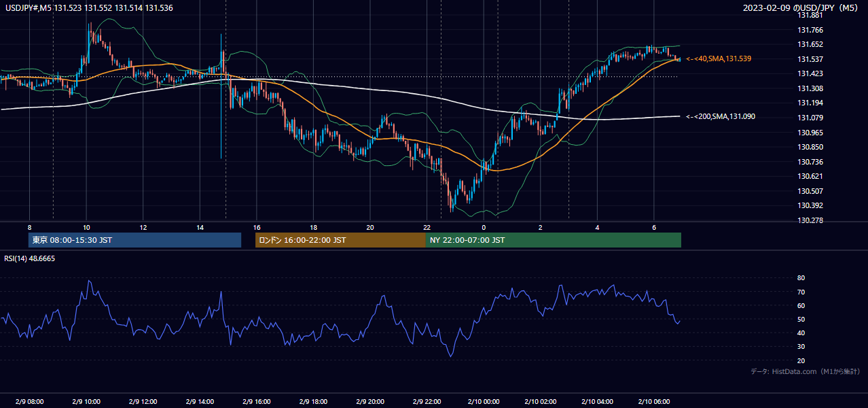Click bottom time label '2/9 08:00'
The height and width of the screenshot is (408, 868).
pos(29,401)
